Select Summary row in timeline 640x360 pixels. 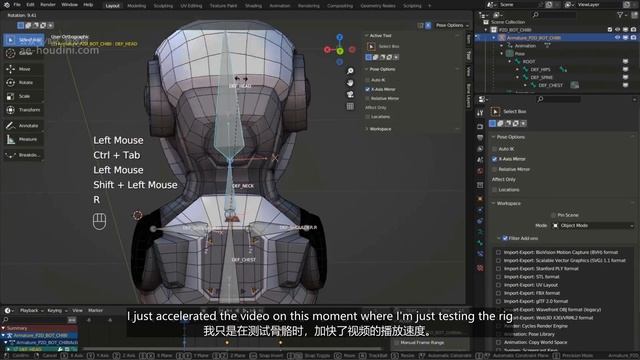click(39, 328)
